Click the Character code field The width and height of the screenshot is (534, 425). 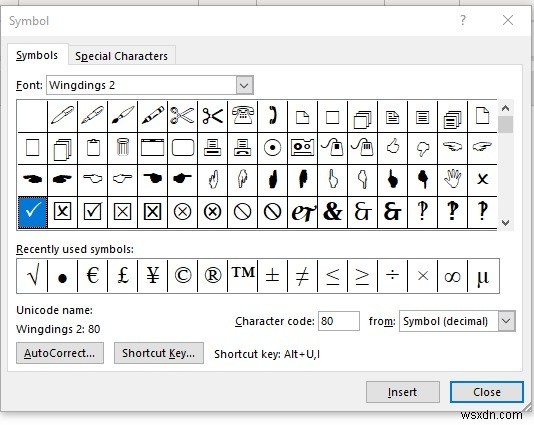[339, 321]
